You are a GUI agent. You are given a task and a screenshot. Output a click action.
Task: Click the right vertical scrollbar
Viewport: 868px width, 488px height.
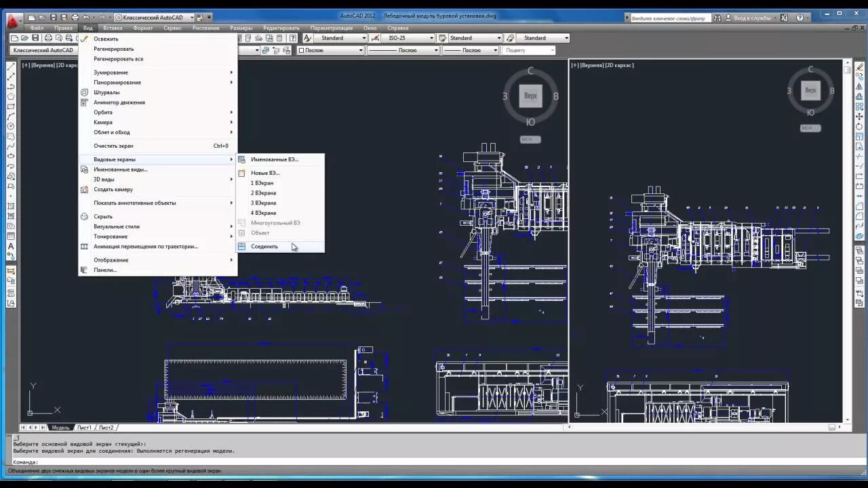point(848,241)
